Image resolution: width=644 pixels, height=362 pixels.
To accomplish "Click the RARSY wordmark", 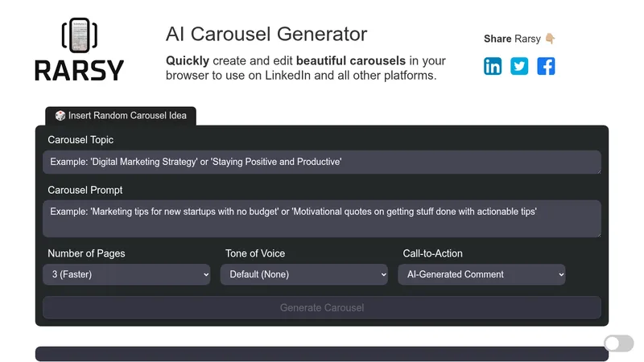I will (79, 71).
